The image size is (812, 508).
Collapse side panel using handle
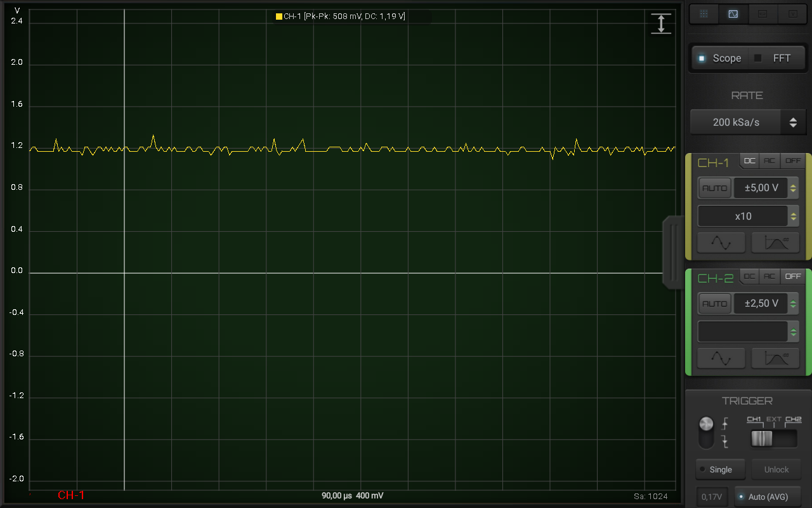coord(673,253)
